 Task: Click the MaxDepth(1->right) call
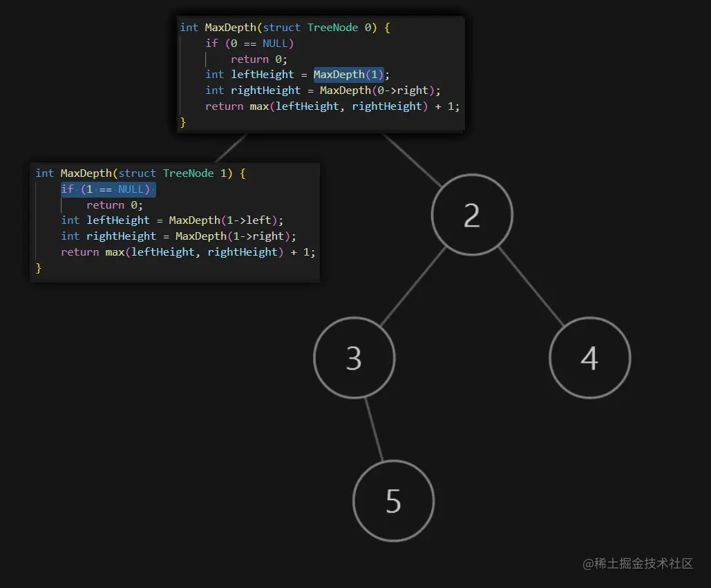[x=232, y=236]
